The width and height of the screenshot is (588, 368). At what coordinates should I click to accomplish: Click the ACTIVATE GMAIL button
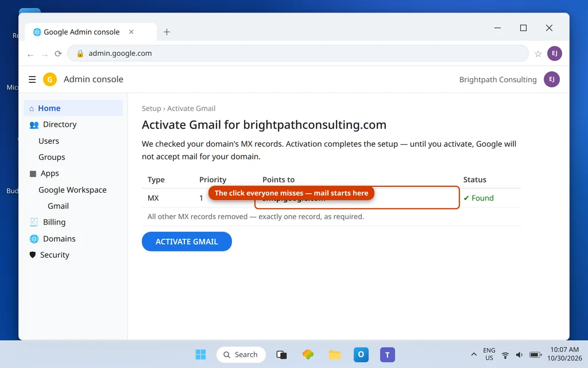[187, 241]
